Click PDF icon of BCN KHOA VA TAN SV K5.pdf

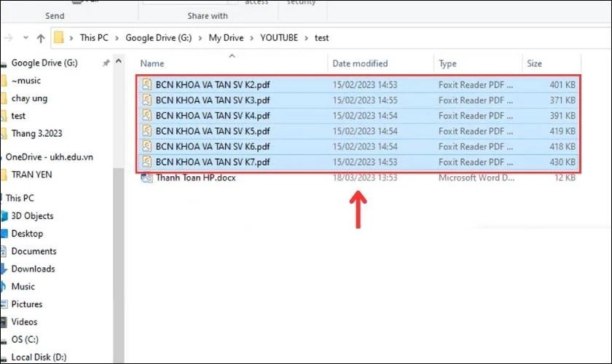tap(146, 131)
